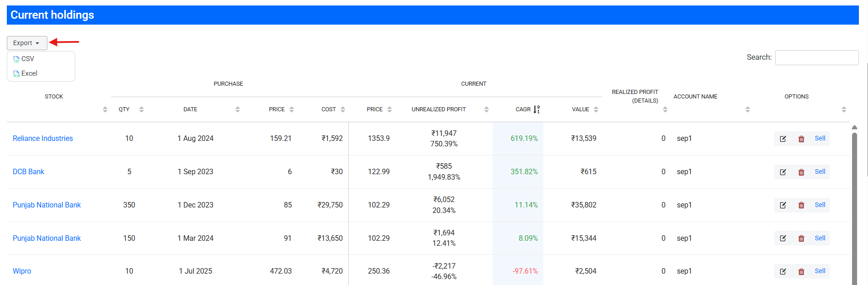Sell the Wipro holding
This screenshot has width=868, height=285.
coord(820,271)
